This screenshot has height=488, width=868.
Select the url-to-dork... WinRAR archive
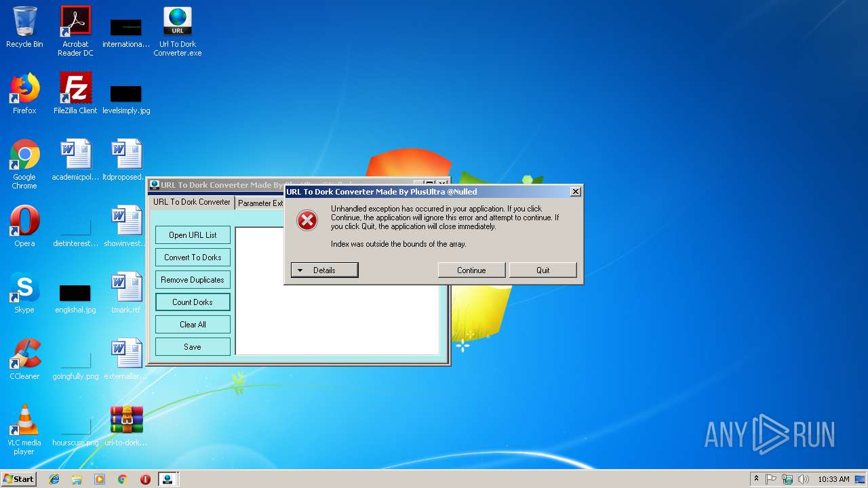[x=126, y=426]
